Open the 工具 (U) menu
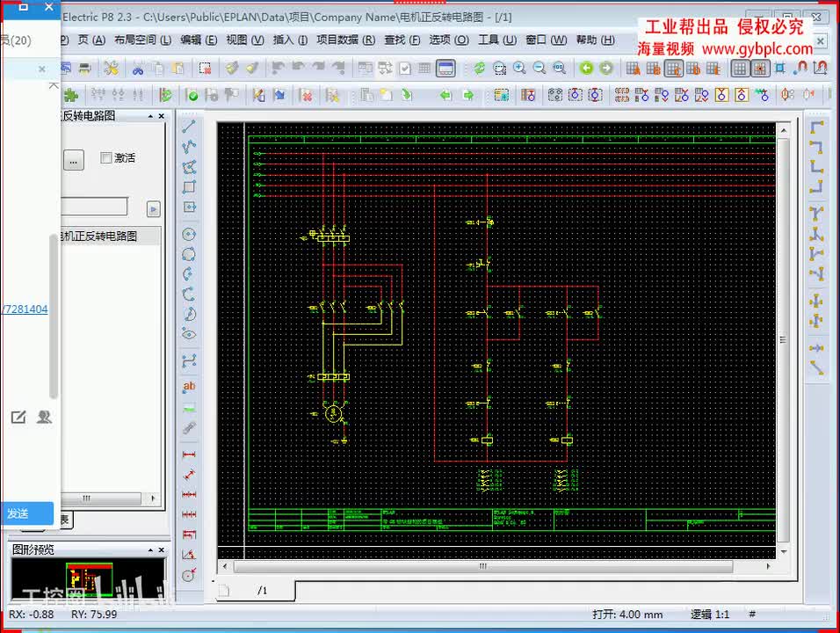840x633 pixels. (x=497, y=40)
